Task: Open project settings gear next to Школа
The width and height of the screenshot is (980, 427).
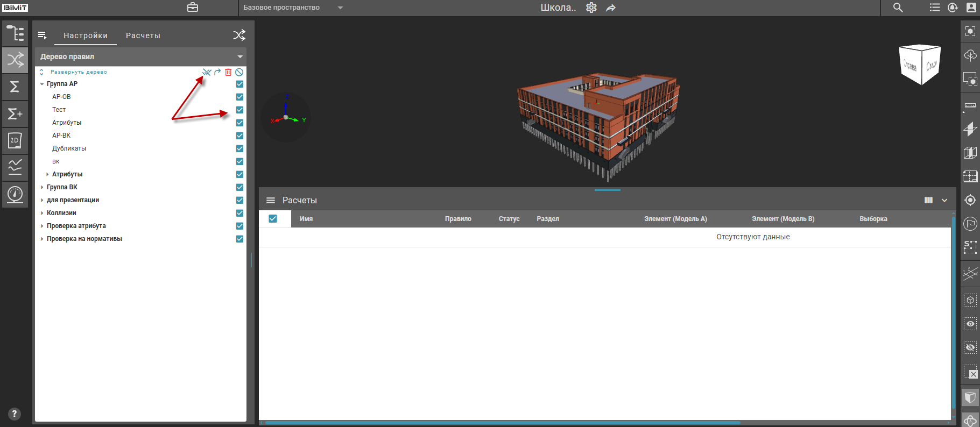Action: click(x=591, y=8)
